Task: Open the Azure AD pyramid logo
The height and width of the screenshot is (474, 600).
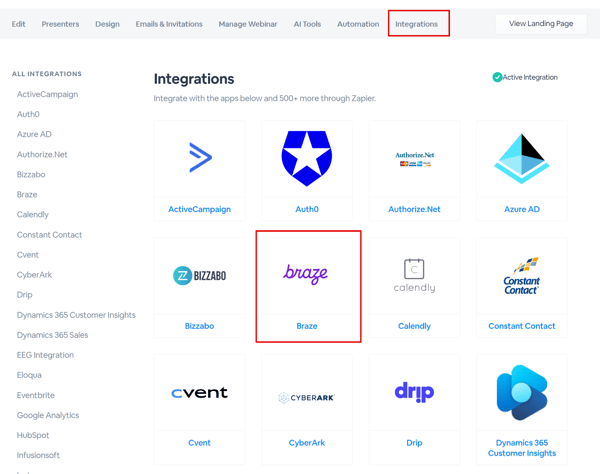Action: coord(521,158)
